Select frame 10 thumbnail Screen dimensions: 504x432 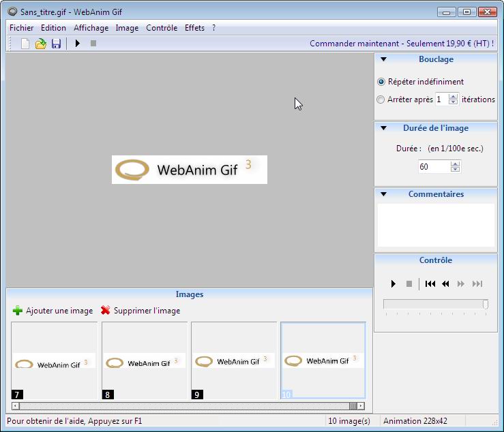tap(323, 360)
